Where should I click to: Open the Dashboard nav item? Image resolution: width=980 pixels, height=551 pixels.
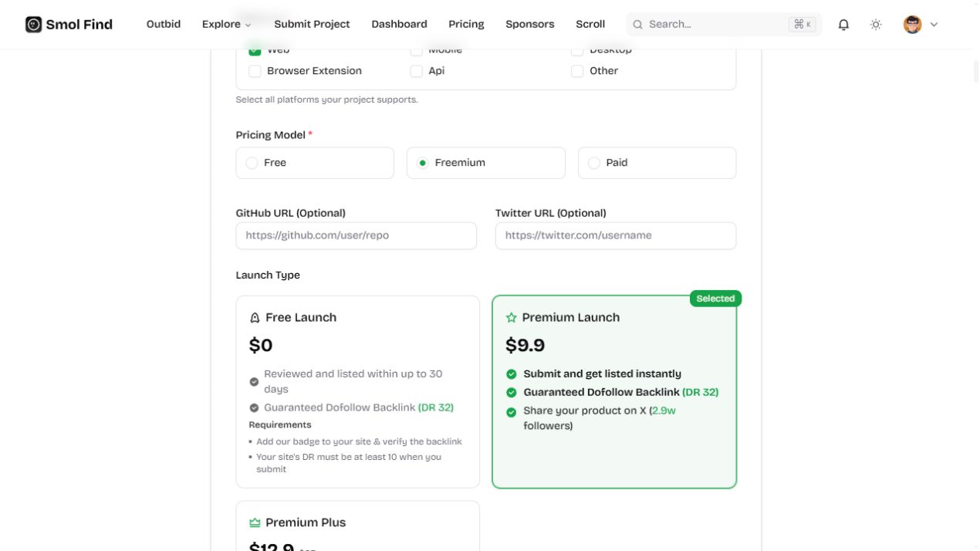[399, 25]
